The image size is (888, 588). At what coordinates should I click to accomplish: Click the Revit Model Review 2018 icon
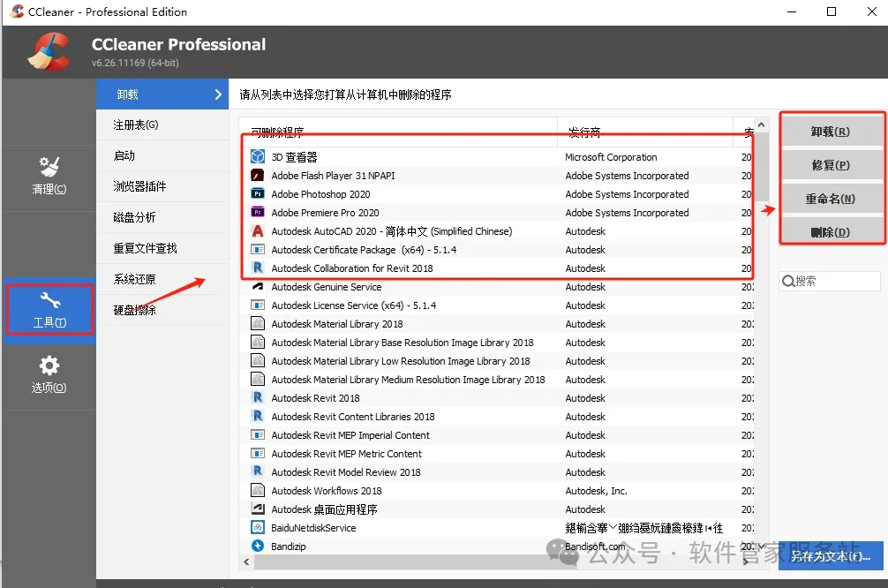(x=258, y=471)
